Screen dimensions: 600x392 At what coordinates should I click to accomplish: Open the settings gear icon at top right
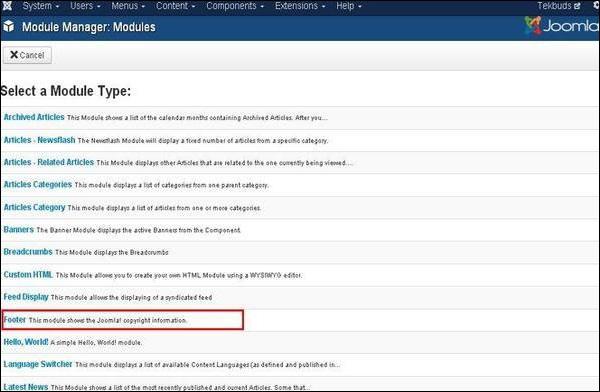click(596, 6)
